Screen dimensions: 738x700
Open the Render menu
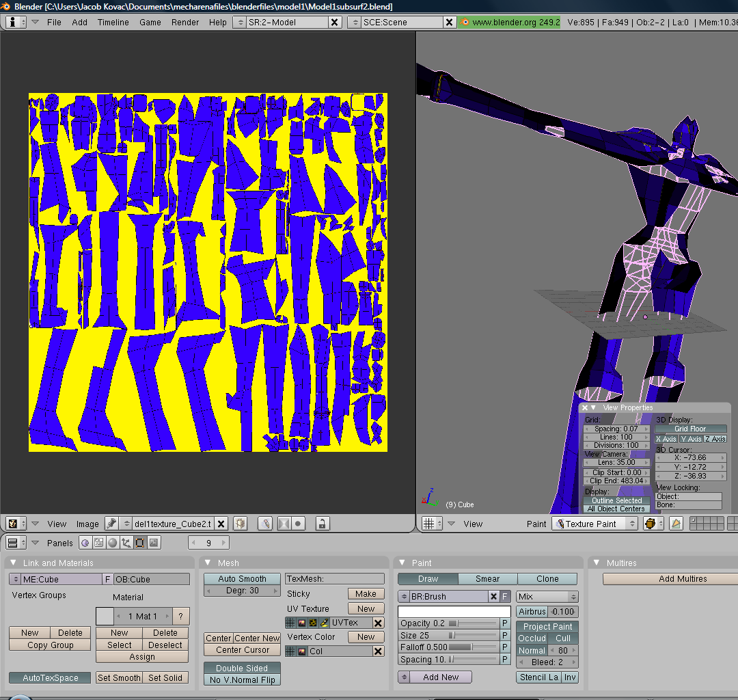[x=184, y=22]
